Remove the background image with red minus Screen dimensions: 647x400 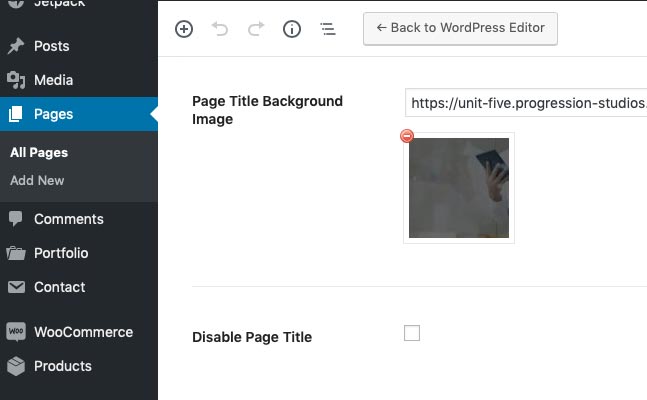pyautogui.click(x=407, y=136)
